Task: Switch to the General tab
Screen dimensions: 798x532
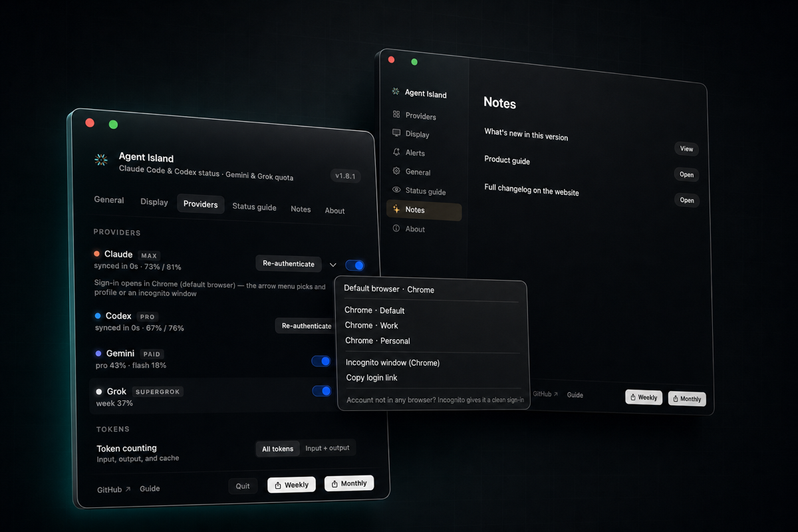Action: [109, 199]
